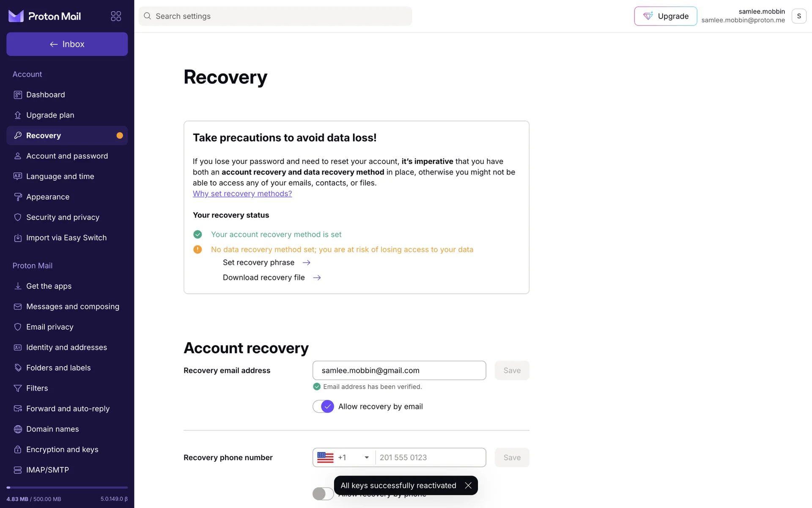Click the Filters funnel icon

coord(18,388)
